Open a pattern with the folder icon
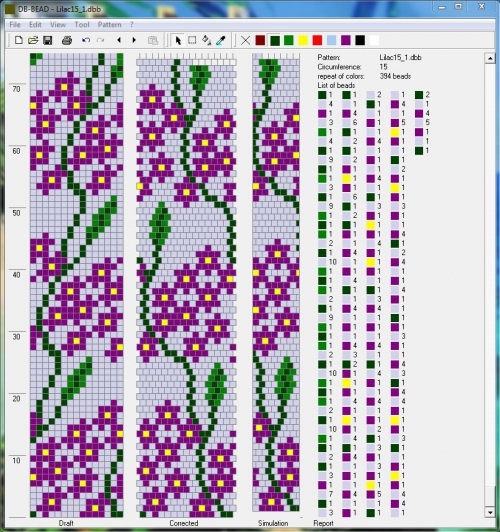The width and height of the screenshot is (500, 532). coord(33,40)
